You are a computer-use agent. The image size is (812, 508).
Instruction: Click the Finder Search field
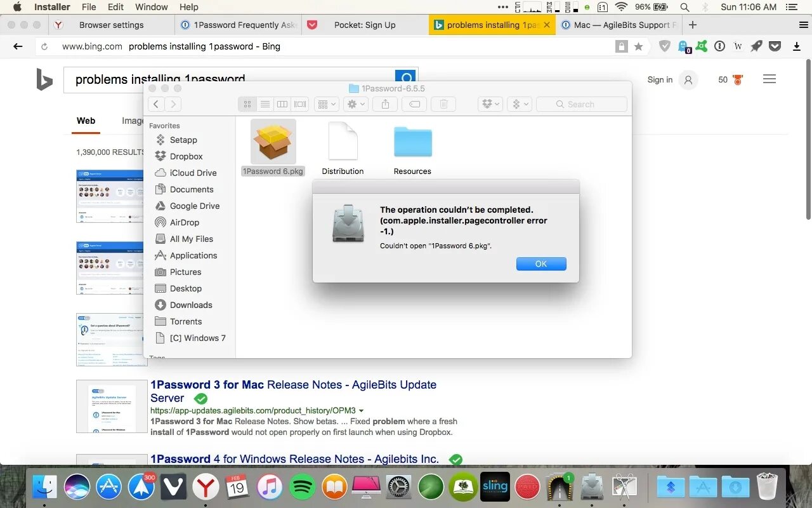tap(582, 104)
